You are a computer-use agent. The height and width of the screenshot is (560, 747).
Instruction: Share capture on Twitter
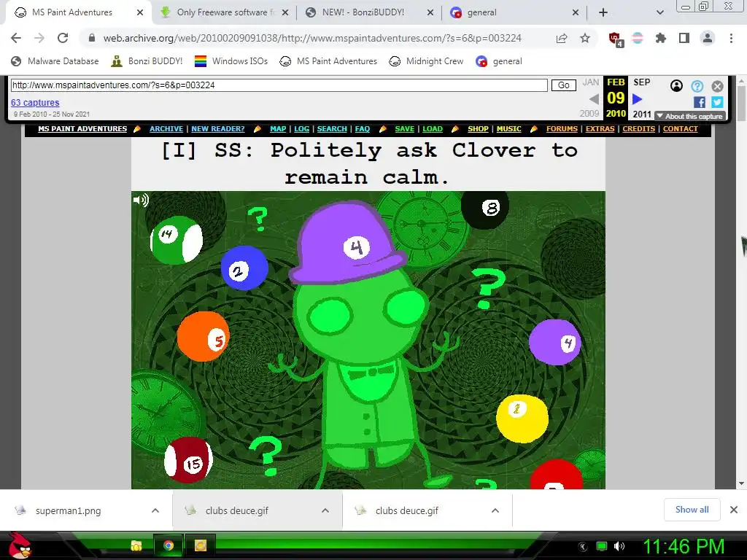click(717, 102)
